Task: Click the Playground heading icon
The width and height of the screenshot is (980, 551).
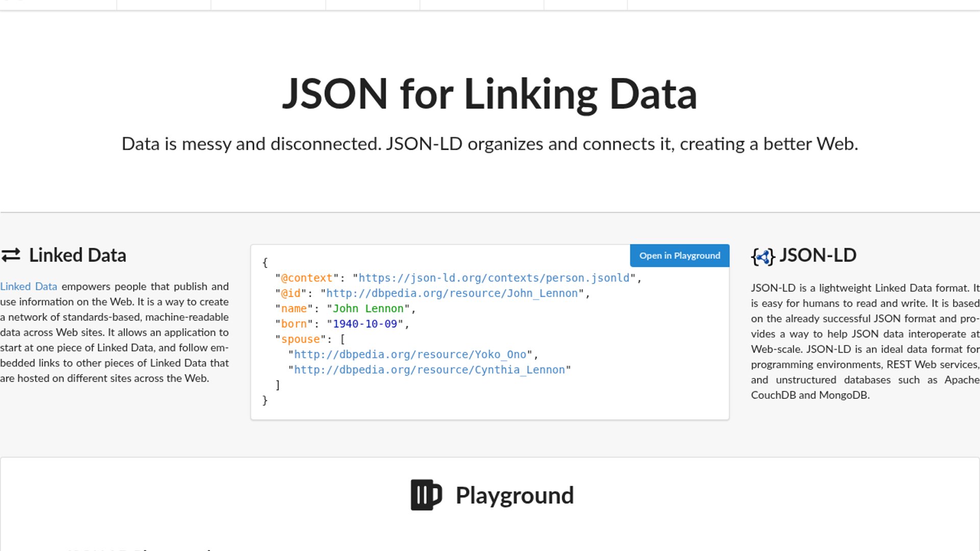Action: coord(426,495)
